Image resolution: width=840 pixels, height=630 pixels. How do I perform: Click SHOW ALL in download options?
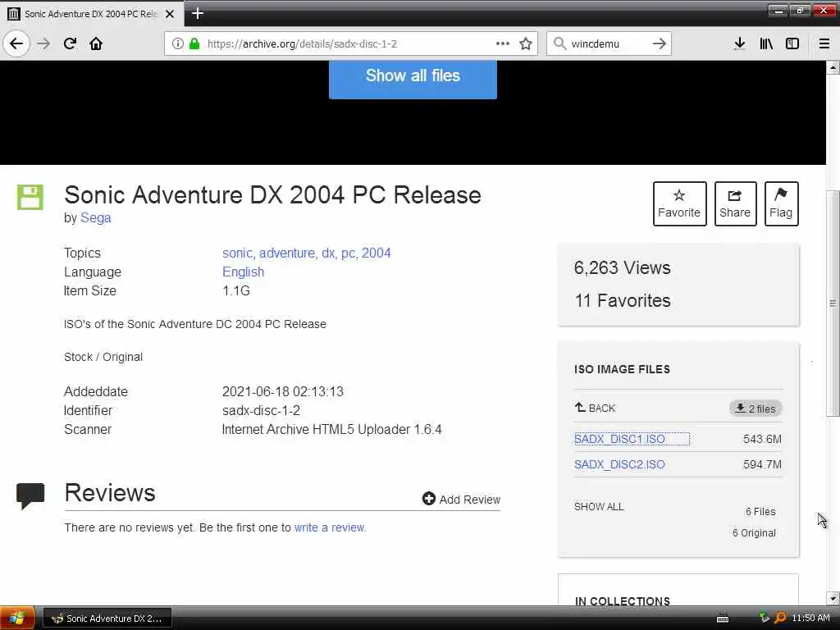599,507
